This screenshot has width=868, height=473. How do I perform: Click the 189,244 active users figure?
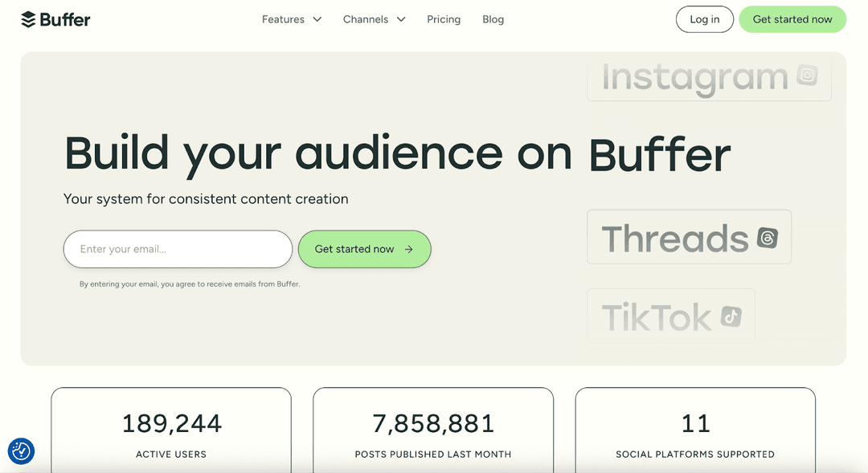(171, 424)
